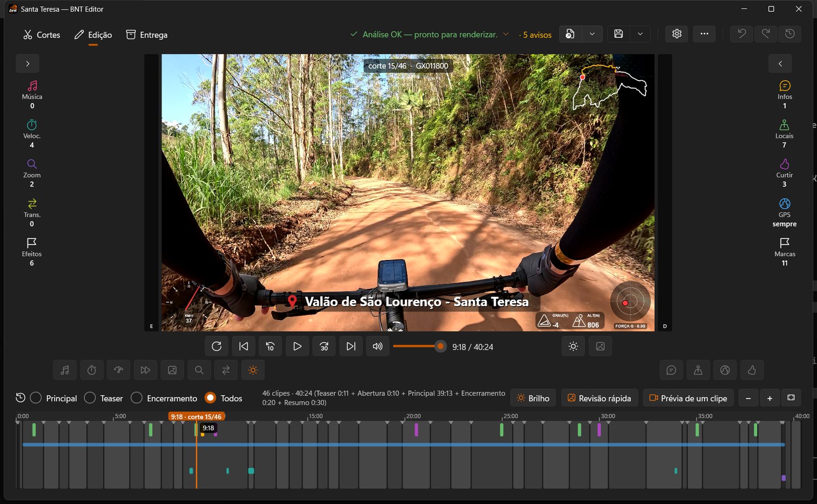Play the video preview
Image resolution: width=817 pixels, height=504 pixels.
pos(297,346)
